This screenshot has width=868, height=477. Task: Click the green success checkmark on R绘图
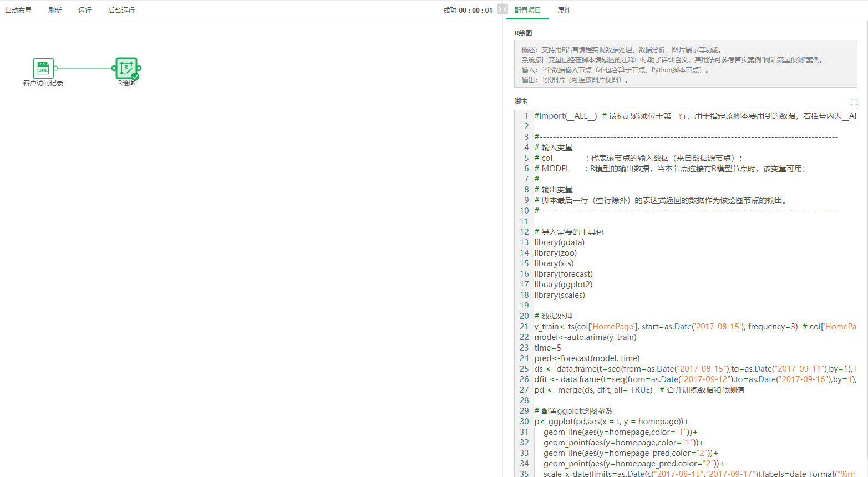pyautogui.click(x=135, y=77)
